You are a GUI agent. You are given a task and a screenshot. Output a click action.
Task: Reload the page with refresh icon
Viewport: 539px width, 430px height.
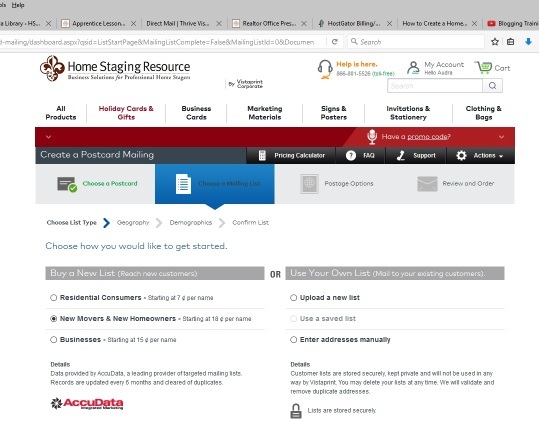tap(334, 42)
